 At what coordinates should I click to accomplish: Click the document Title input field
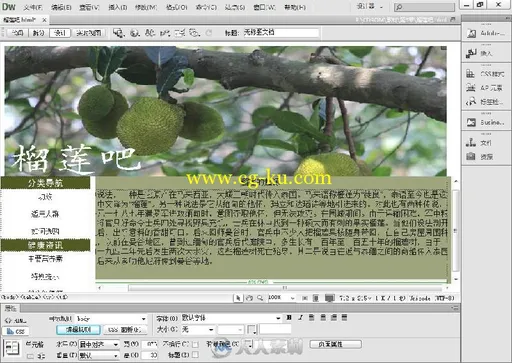pyautogui.click(x=281, y=32)
